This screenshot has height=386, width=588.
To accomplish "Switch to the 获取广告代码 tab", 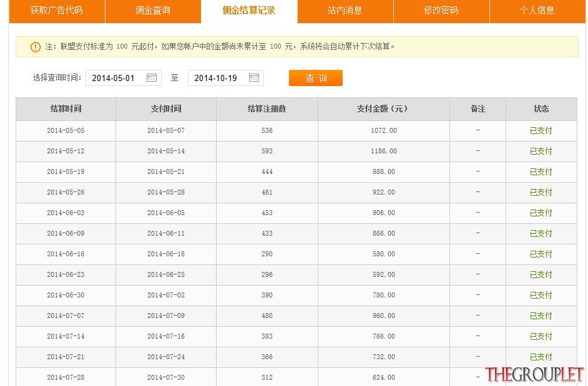I will click(57, 11).
